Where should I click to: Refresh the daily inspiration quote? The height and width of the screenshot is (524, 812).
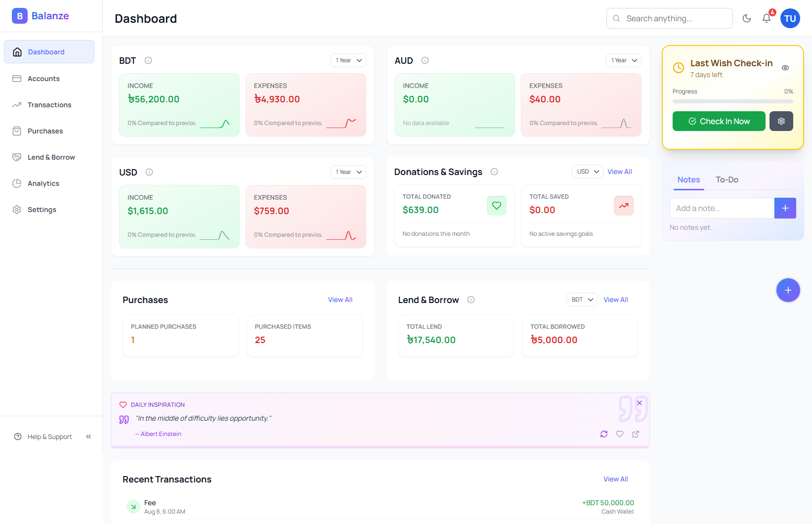pyautogui.click(x=604, y=434)
